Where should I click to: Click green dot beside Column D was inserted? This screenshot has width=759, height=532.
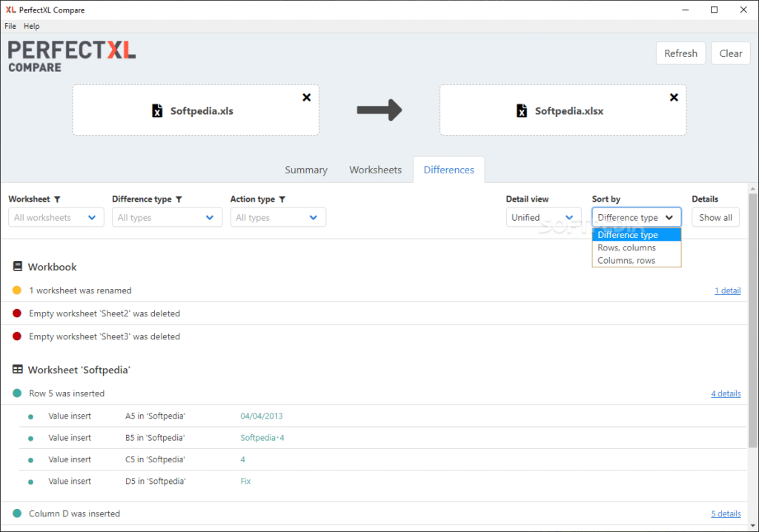17,513
